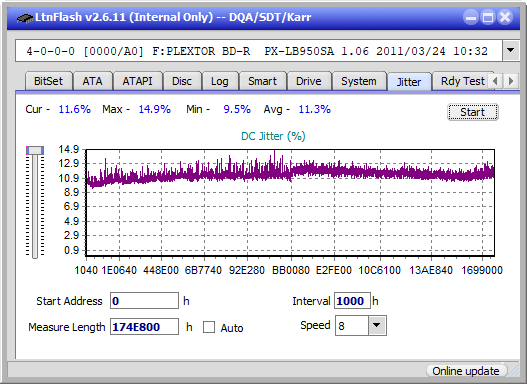Open the System tab
The image size is (527, 384).
[359, 81]
